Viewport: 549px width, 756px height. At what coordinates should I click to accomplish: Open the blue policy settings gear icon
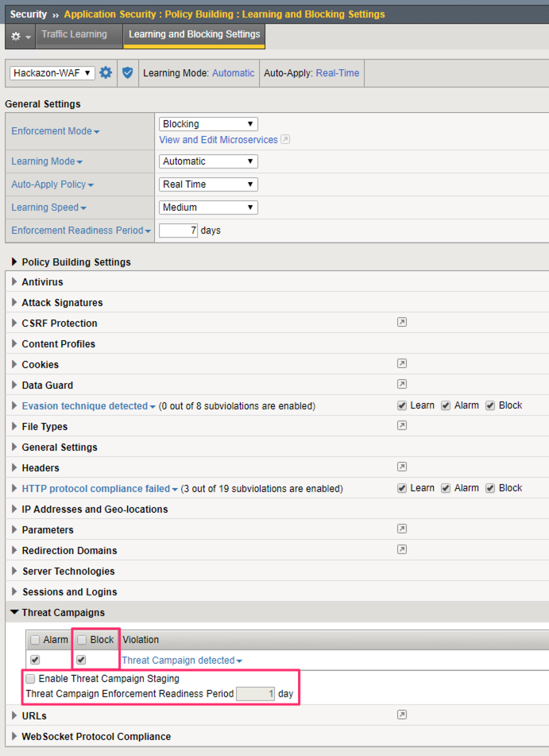click(106, 73)
